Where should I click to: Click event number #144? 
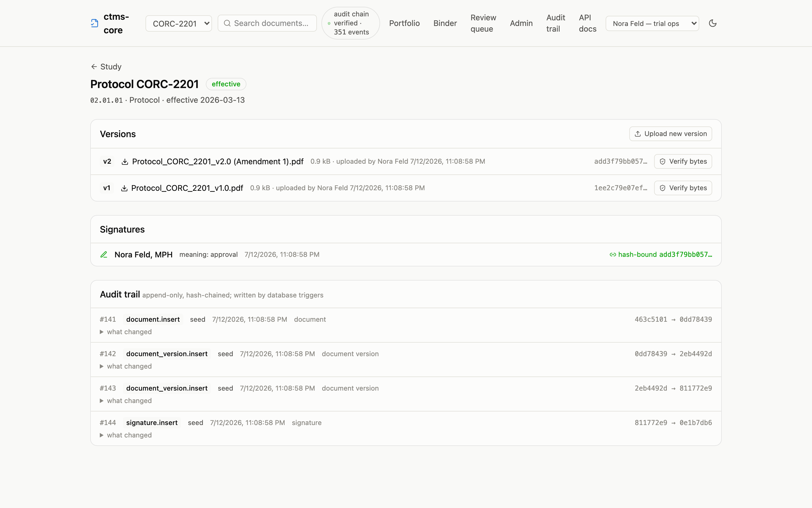[108, 423]
